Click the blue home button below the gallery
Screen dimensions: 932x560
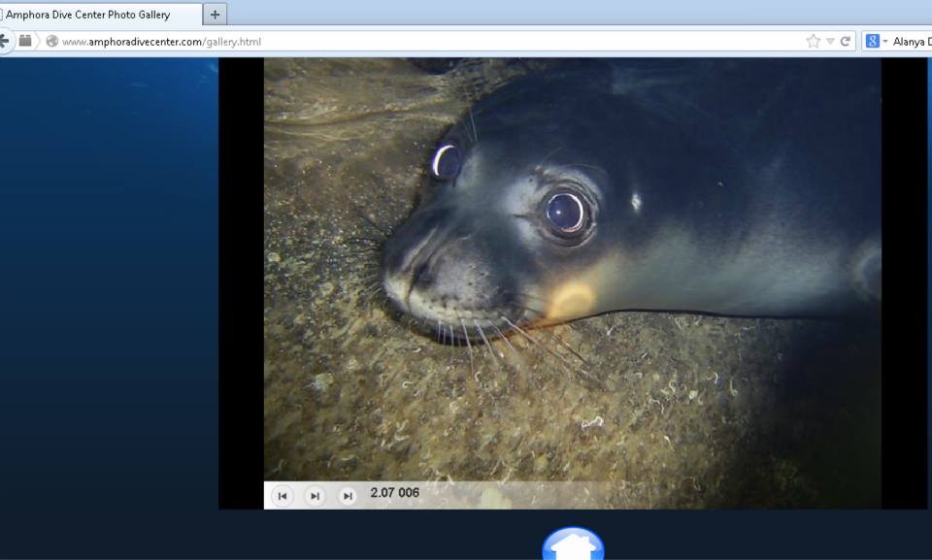click(573, 545)
